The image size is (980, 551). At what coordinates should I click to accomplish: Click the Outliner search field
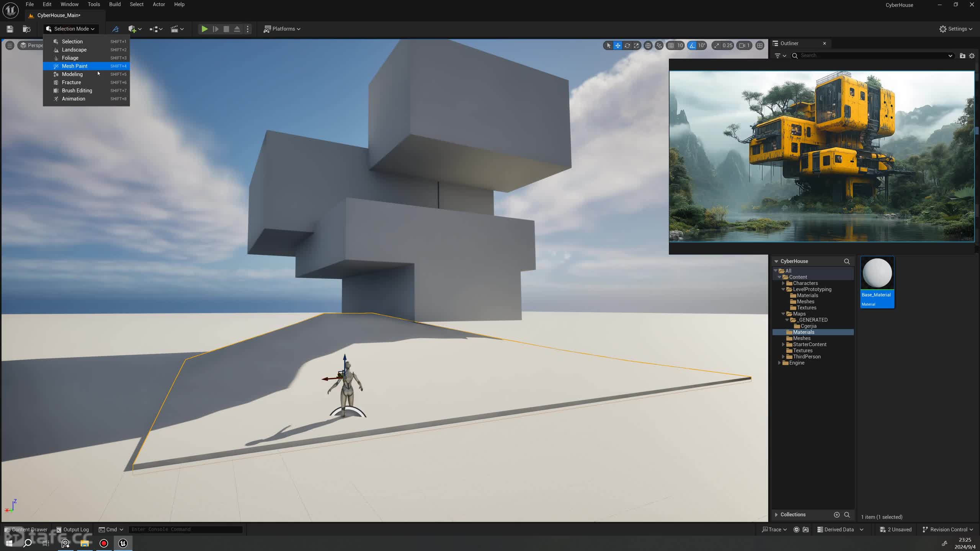(872, 56)
